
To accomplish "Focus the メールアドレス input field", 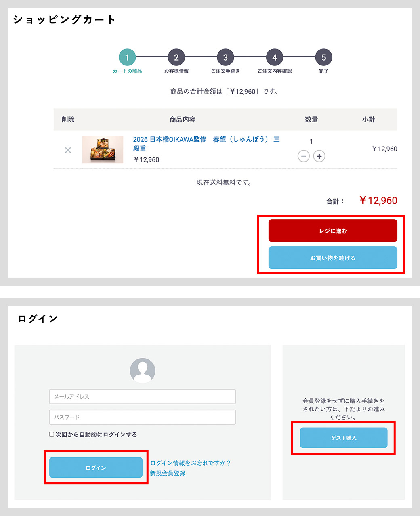I will click(x=142, y=396).
